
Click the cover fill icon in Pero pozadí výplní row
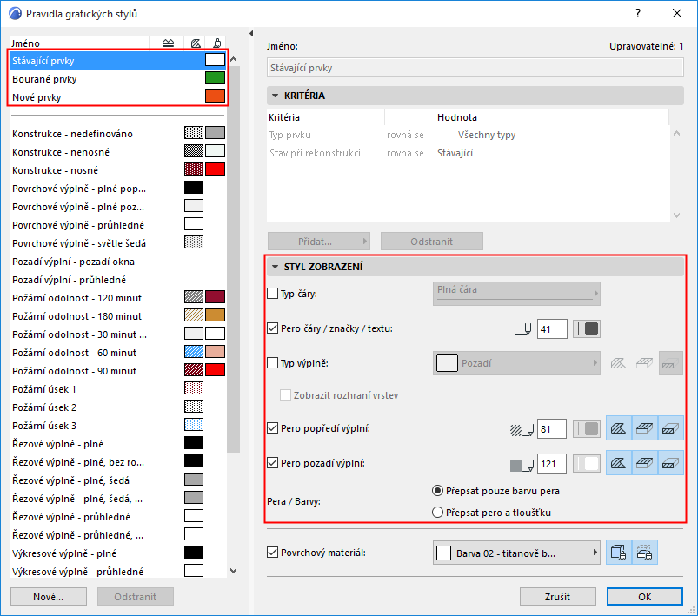(644, 463)
